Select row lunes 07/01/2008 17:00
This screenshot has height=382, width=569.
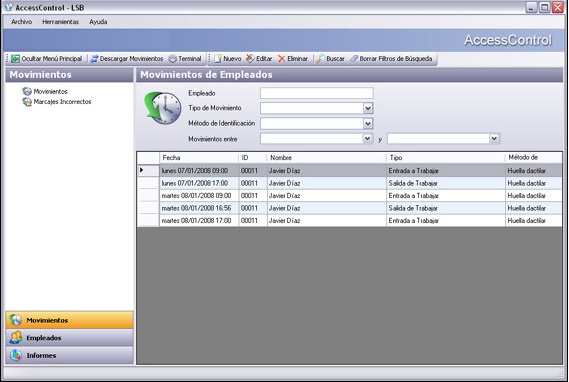pyautogui.click(x=350, y=183)
